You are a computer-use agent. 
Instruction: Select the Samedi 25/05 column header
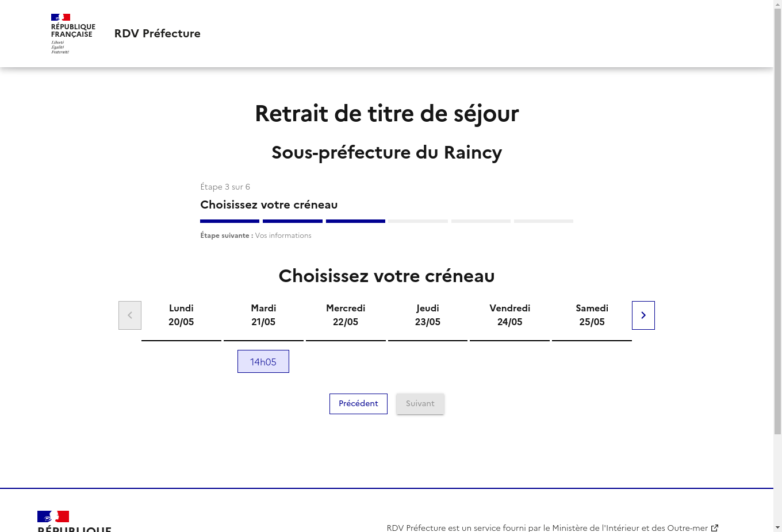click(x=592, y=315)
